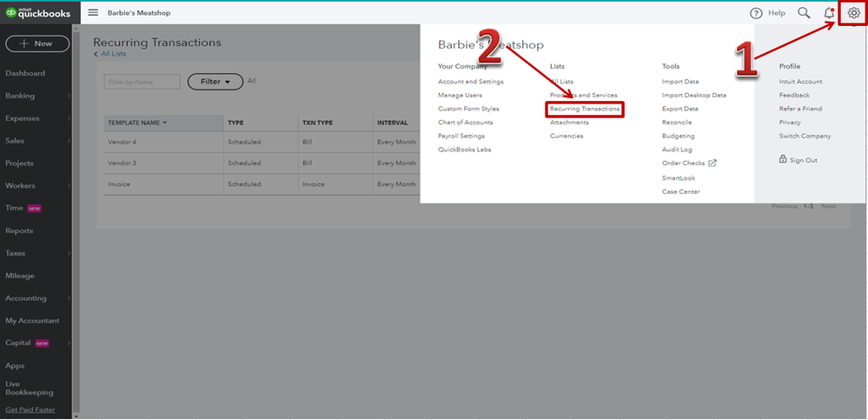
Task: Toggle the hamburger navigation menu
Action: [93, 13]
